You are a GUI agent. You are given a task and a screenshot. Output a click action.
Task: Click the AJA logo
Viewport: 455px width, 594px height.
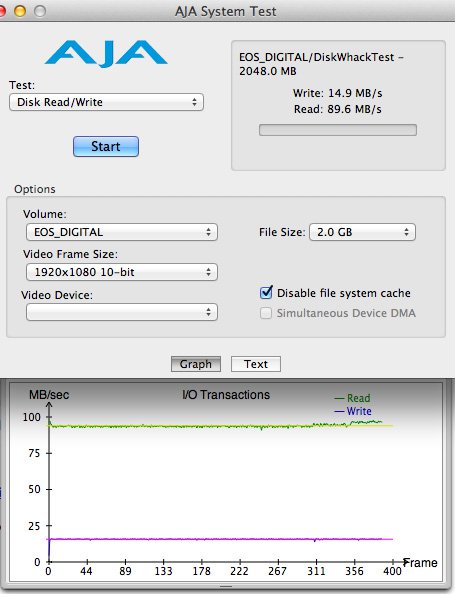(106, 54)
